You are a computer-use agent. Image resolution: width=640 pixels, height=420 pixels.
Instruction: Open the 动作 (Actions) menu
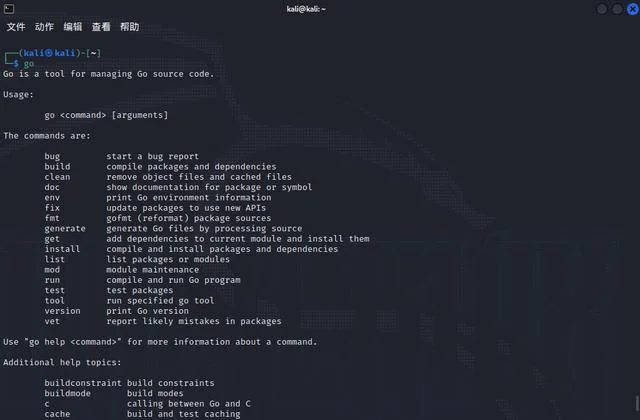[44, 27]
